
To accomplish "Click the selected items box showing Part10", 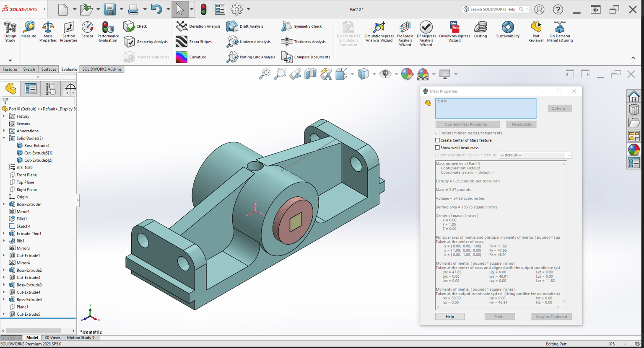I will 486,108.
